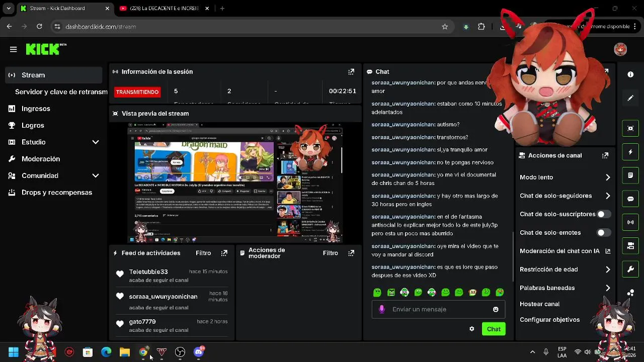The image size is (644, 362).
Task: Open the hamburger navigation menu
Action: 14,49
